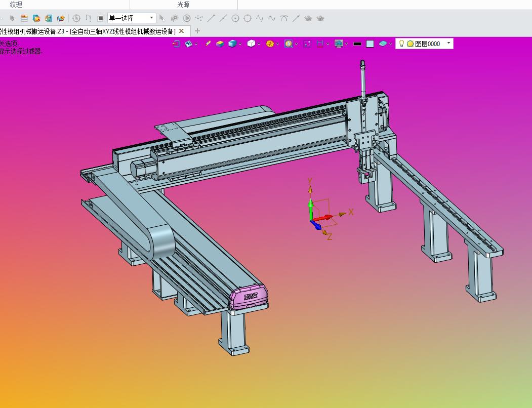Select the white cube view orientation icon
Screen dimensions: 532x408
pyautogui.click(x=251, y=44)
